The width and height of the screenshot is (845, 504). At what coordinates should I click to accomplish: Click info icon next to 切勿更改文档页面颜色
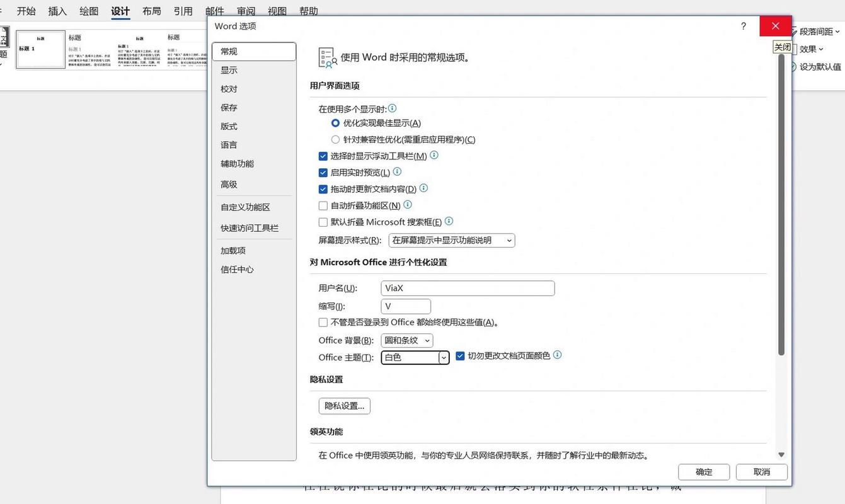click(557, 355)
